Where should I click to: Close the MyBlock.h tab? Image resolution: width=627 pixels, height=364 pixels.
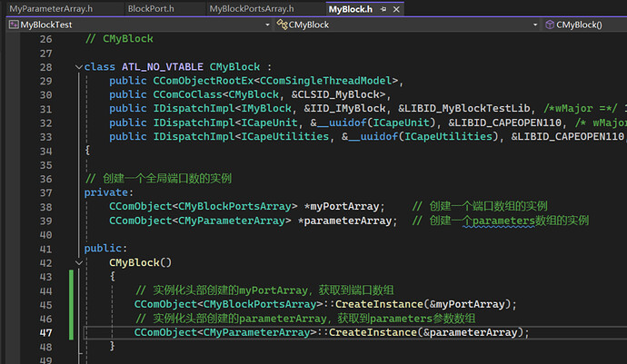[396, 9]
